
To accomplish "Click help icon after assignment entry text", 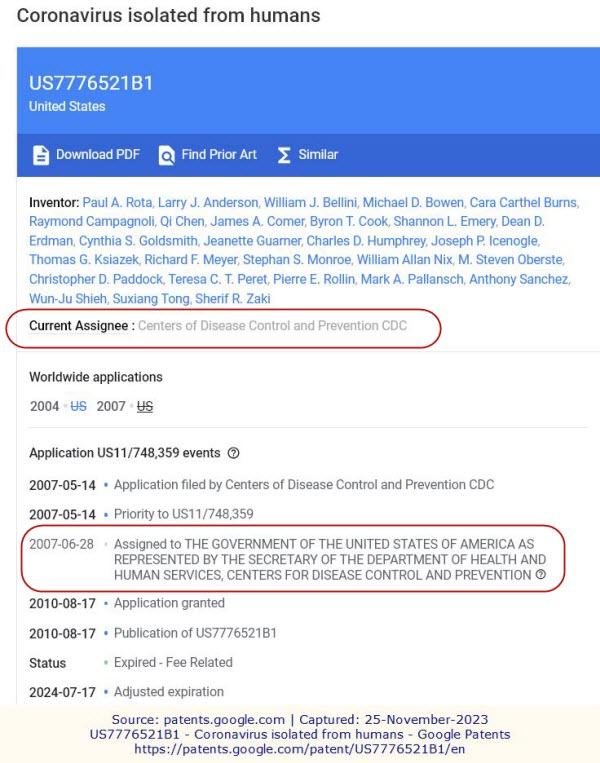I will click(x=541, y=575).
